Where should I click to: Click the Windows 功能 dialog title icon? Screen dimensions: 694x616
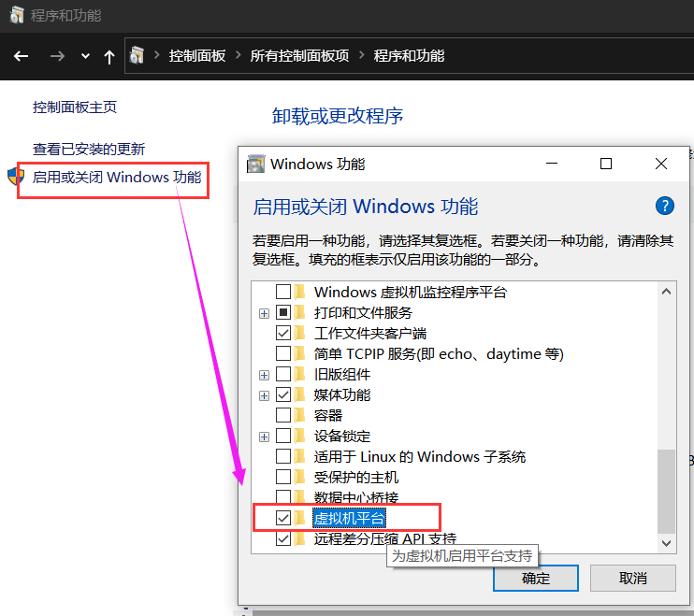point(255,165)
